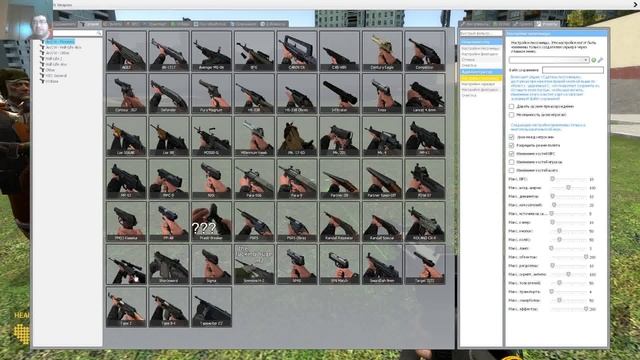Select the ML-4 rifle icon
640x360 pixels.
tap(382, 136)
